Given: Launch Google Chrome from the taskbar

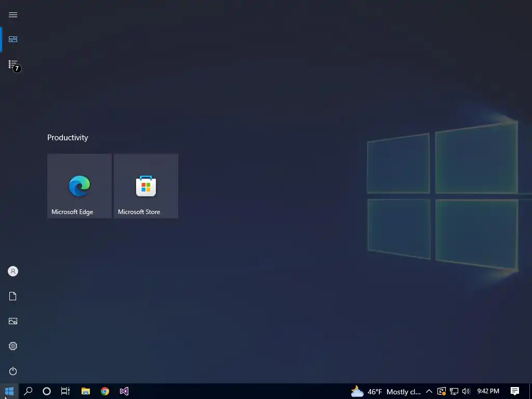Looking at the screenshot, I should [x=105, y=391].
